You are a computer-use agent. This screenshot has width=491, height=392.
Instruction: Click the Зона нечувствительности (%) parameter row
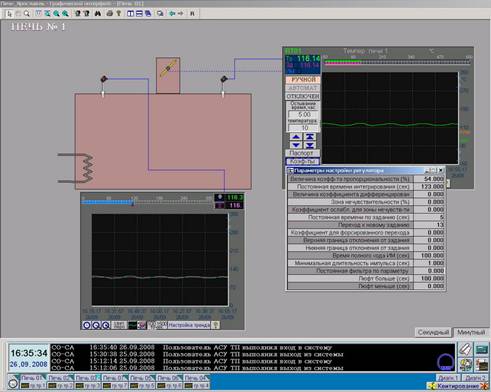(366, 202)
